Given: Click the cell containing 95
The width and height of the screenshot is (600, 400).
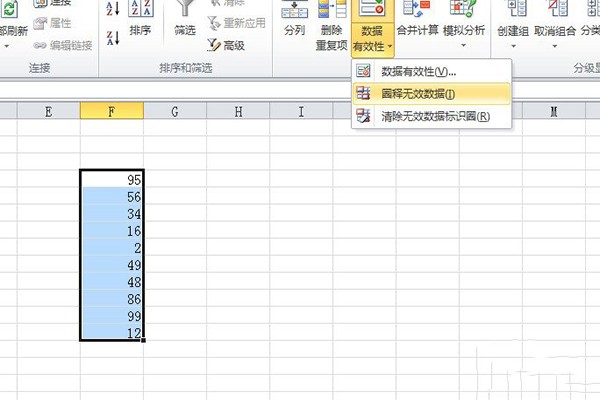Looking at the screenshot, I should coord(112,179).
